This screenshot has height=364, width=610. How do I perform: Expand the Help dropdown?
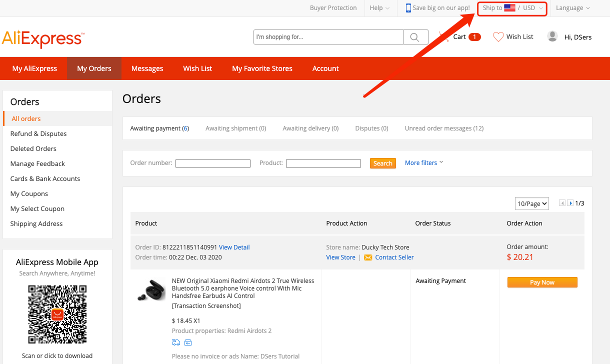point(379,8)
